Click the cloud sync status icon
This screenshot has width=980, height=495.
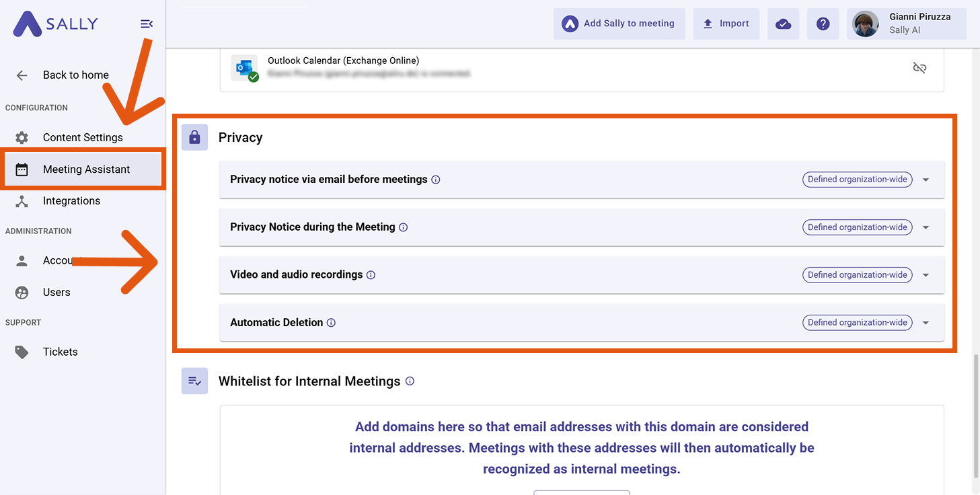[x=783, y=24]
